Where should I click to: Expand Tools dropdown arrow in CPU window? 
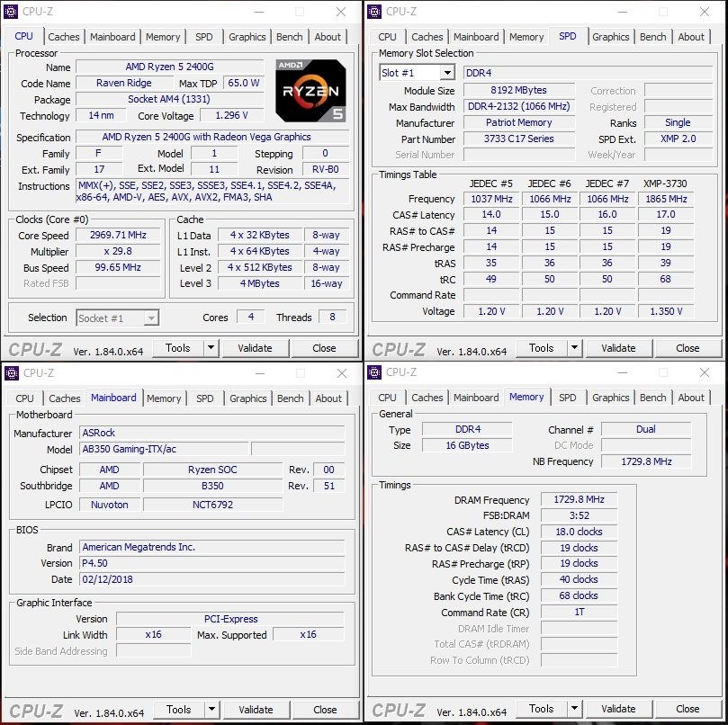[211, 347]
